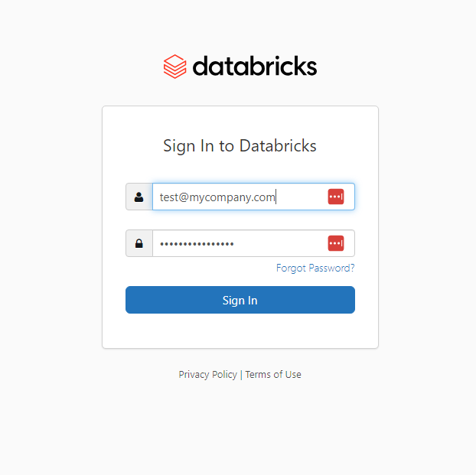476x475 pixels.
Task: Click the word "Privacy" in the footer
Action: click(x=194, y=375)
